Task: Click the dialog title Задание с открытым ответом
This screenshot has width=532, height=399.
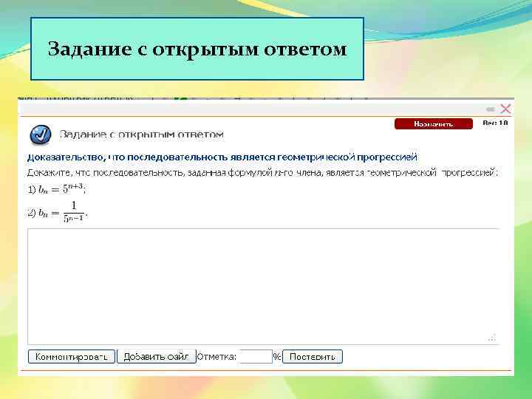Action: click(x=142, y=134)
